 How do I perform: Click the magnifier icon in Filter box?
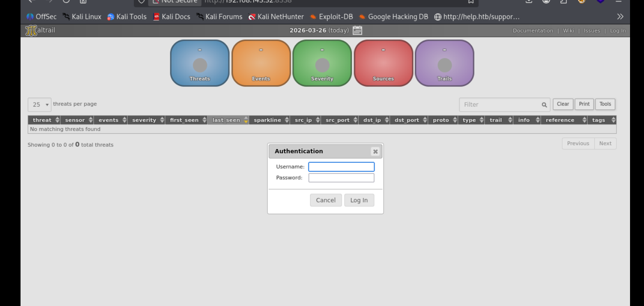[544, 105]
